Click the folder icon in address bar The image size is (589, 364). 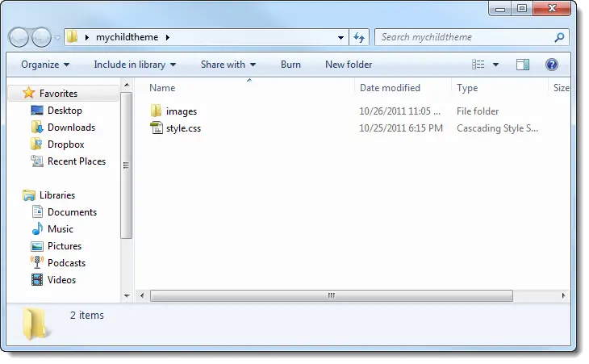72,37
